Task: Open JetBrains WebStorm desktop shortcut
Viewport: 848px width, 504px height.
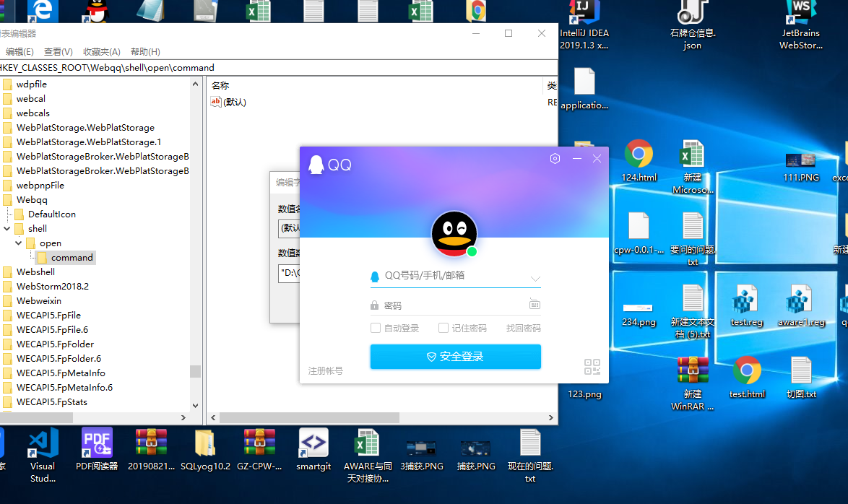Action: click(801, 25)
